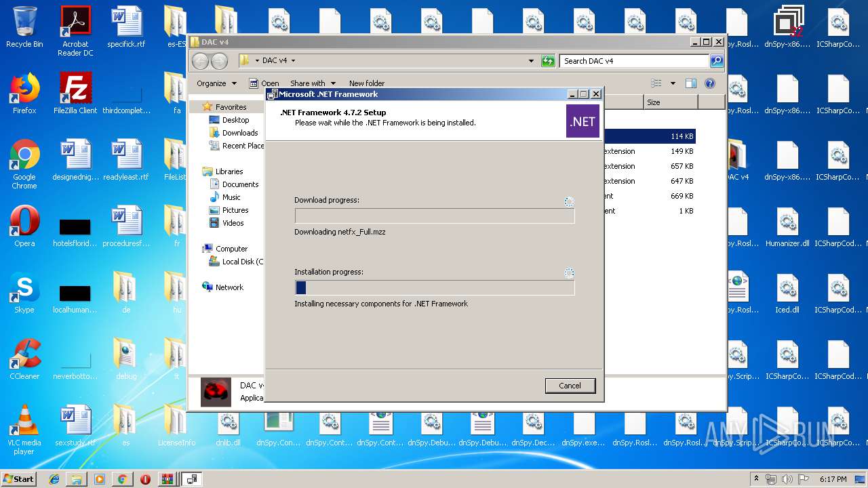Cancel the .NET Framework installation

[570, 386]
